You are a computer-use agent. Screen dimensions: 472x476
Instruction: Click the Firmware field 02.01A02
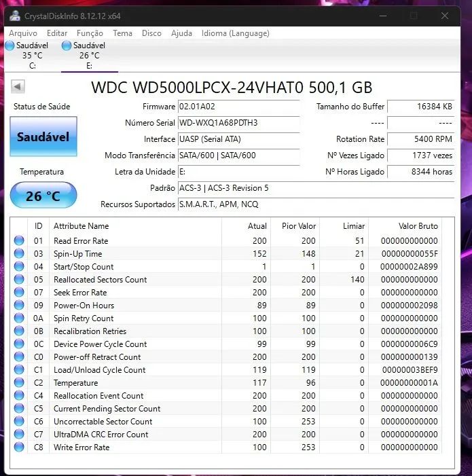click(x=239, y=107)
